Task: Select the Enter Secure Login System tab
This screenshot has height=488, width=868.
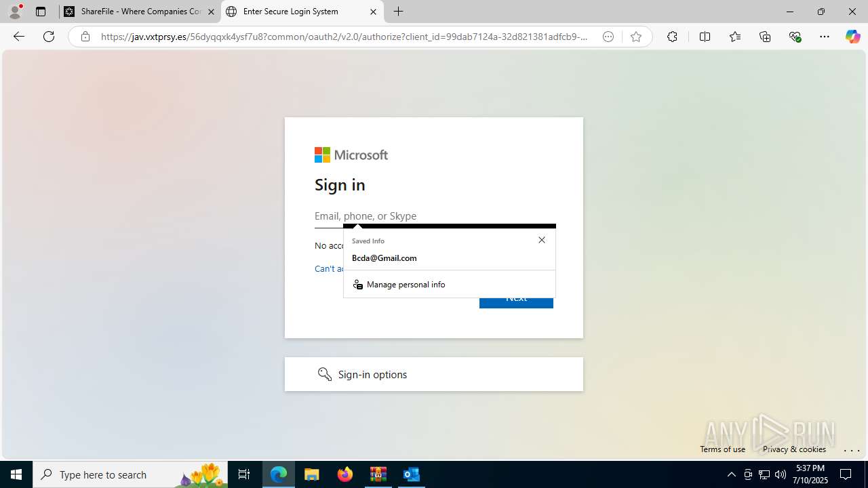Action: (302, 12)
